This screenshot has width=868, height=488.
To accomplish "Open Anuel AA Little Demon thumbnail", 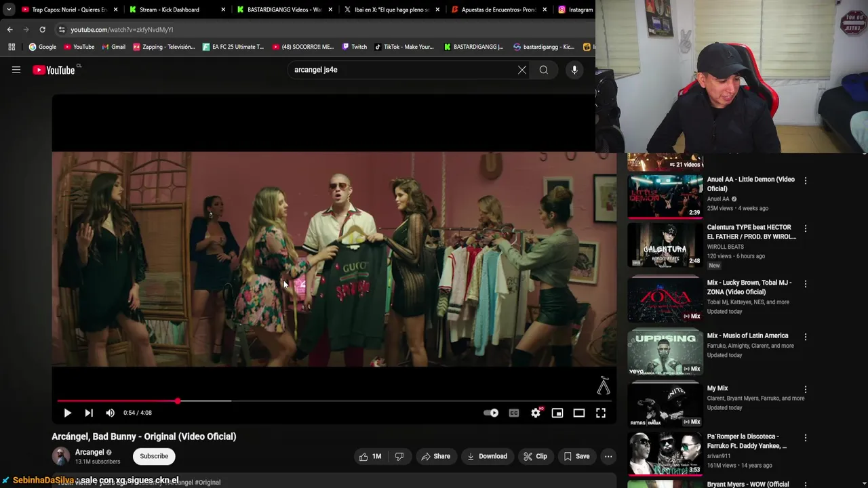I will pos(665,197).
